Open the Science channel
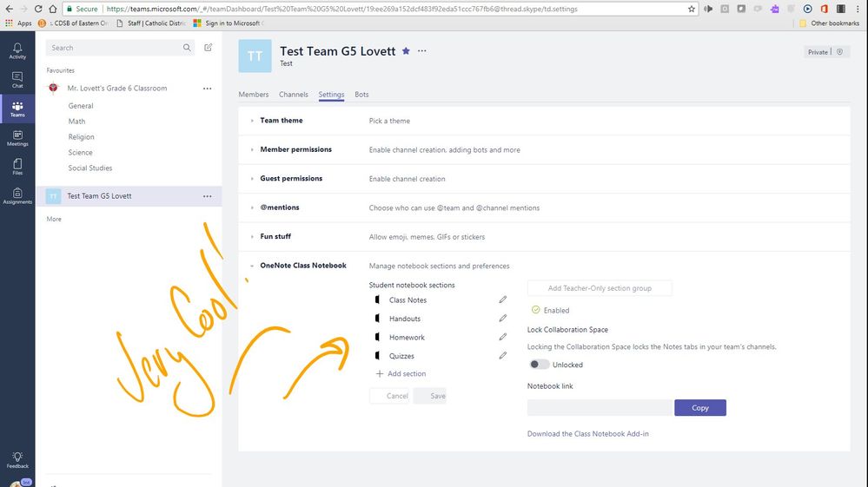The height and width of the screenshot is (487, 868). 80,152
